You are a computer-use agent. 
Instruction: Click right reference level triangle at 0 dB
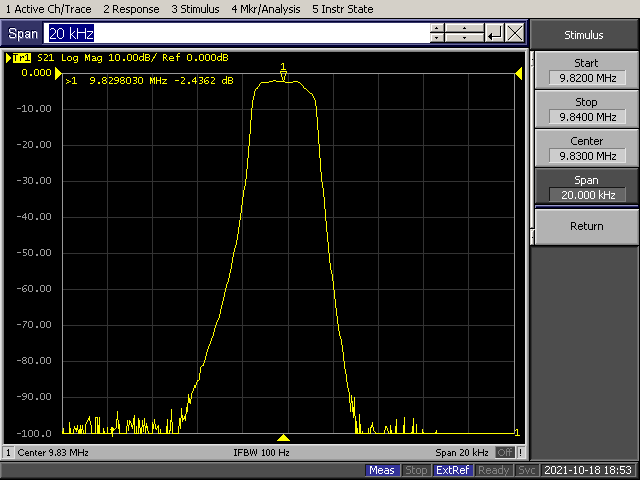[x=519, y=73]
